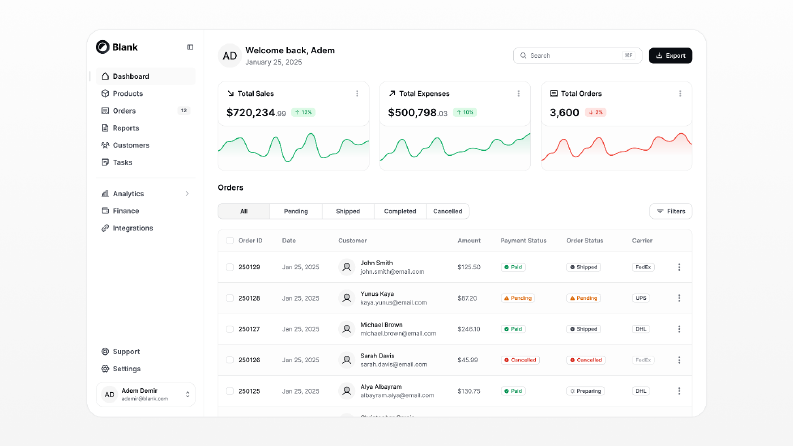Open the Total Sales card options menu

coord(357,94)
